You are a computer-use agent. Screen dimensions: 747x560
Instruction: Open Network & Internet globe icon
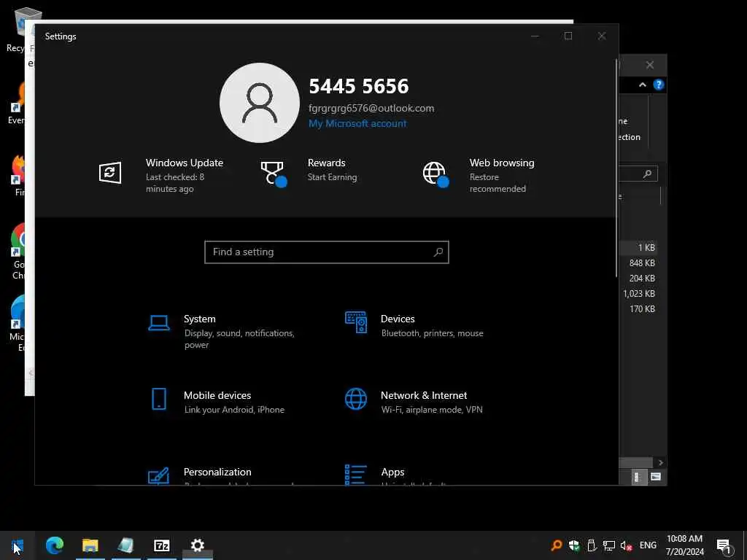(x=356, y=399)
